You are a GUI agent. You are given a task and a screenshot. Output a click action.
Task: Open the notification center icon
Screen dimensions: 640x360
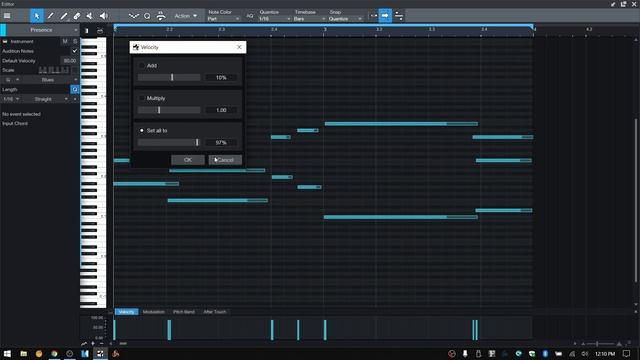627,353
